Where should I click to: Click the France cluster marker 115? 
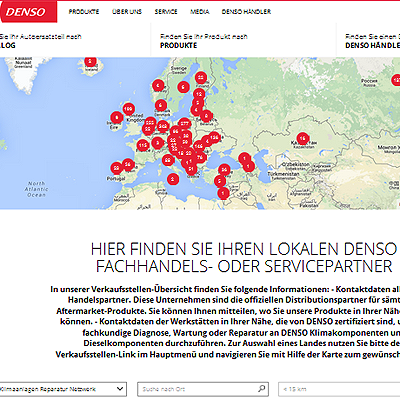pos(143,145)
